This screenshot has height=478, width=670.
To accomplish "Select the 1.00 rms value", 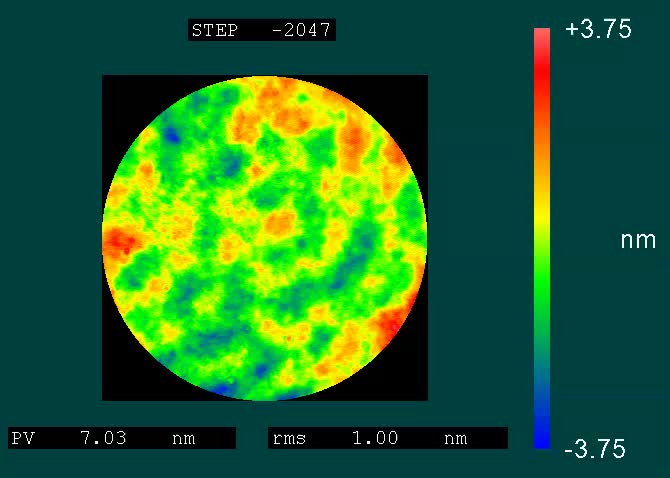I will pos(375,438).
